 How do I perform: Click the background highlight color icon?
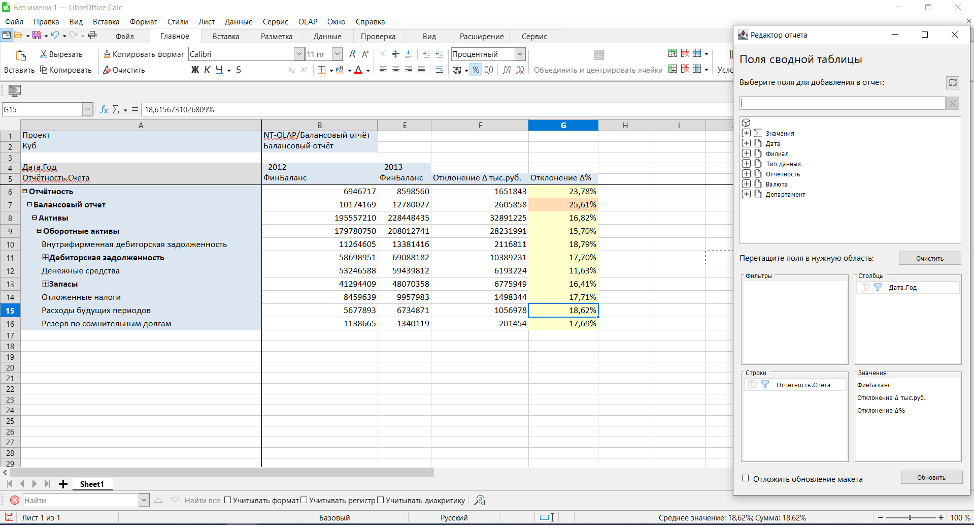340,70
